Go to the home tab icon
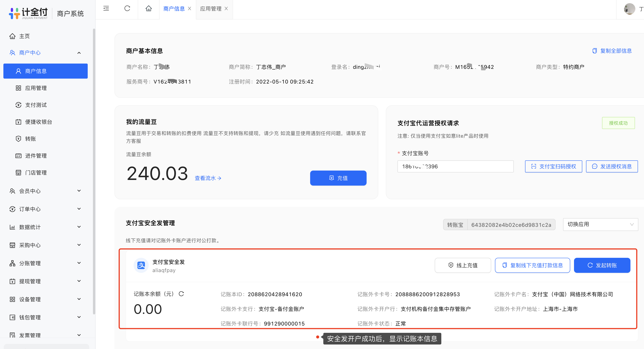Viewport: 644px width, 349px height. tap(148, 8)
